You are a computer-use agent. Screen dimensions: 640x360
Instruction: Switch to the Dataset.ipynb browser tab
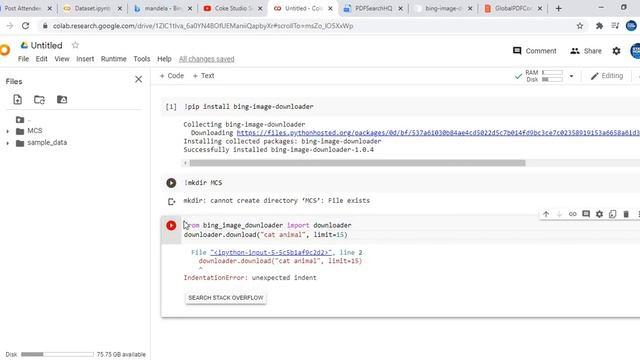[x=93, y=8]
